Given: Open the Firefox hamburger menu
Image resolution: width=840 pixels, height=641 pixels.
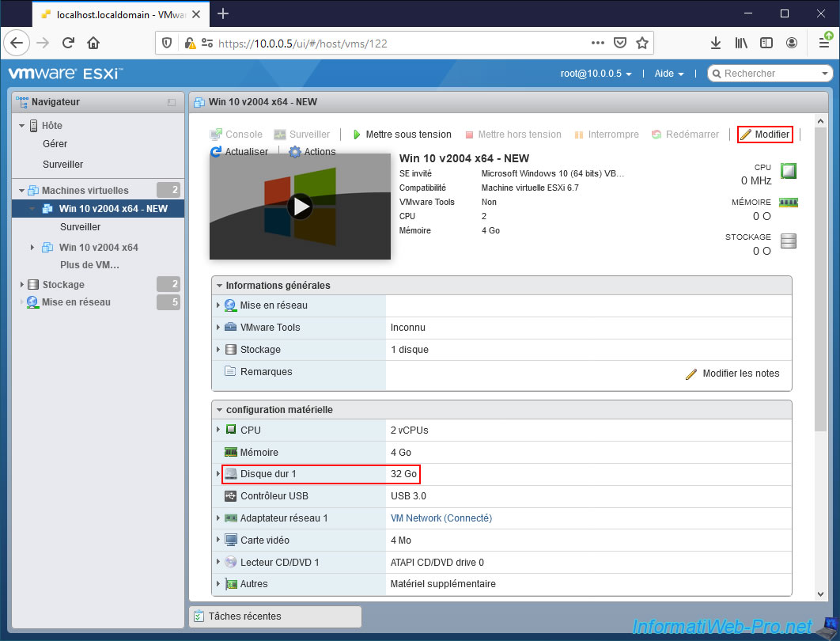Looking at the screenshot, I should pyautogui.click(x=825, y=42).
